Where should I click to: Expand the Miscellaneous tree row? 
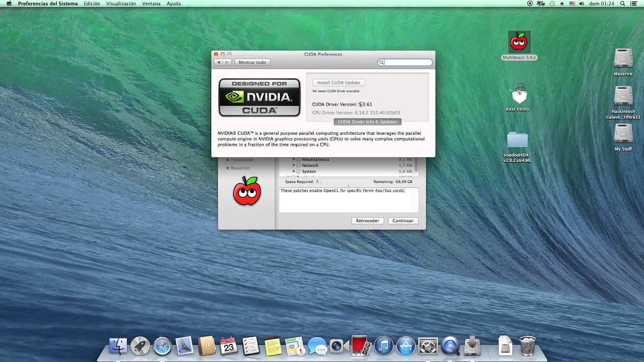[x=294, y=159]
